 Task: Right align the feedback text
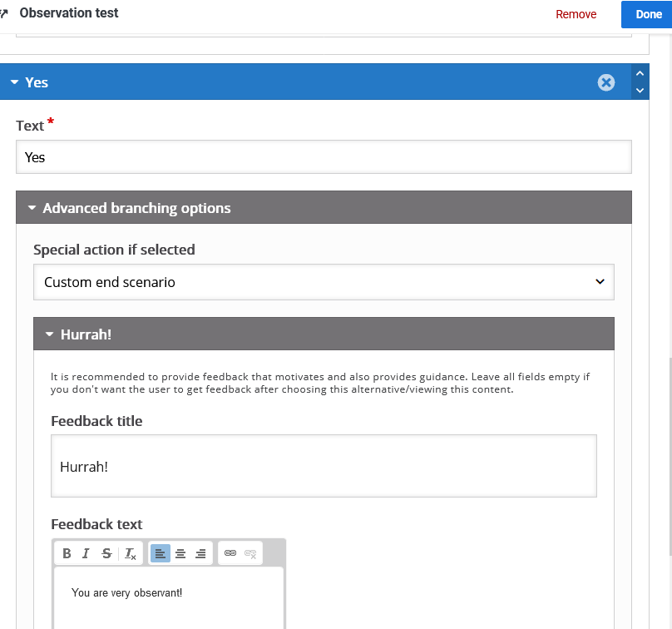pos(200,553)
